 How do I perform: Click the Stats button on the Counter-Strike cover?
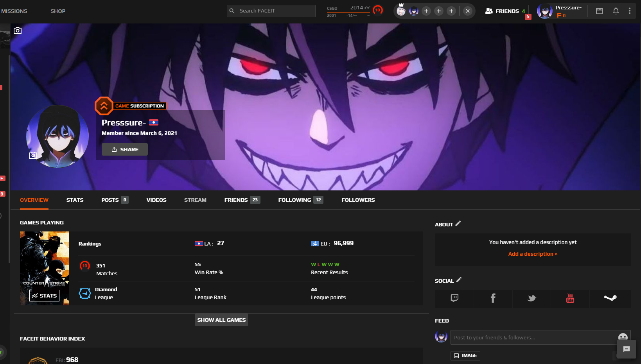pyautogui.click(x=45, y=296)
